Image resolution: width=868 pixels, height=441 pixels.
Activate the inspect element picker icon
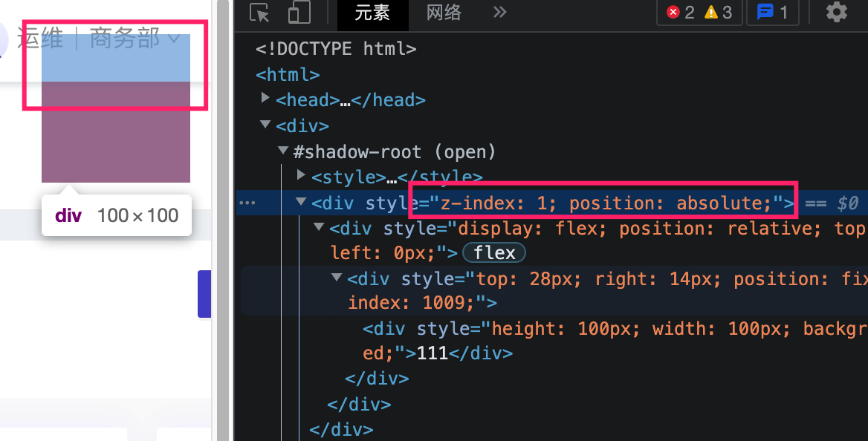[259, 12]
